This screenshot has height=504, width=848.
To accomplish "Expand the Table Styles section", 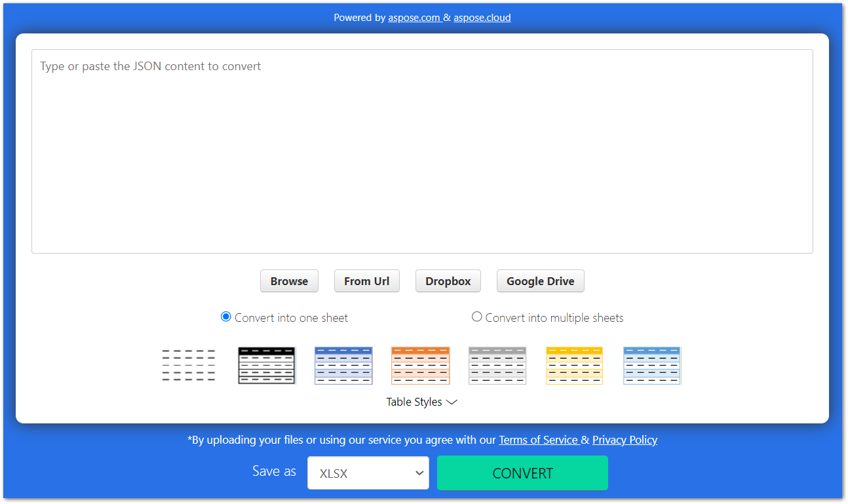I will pos(422,402).
